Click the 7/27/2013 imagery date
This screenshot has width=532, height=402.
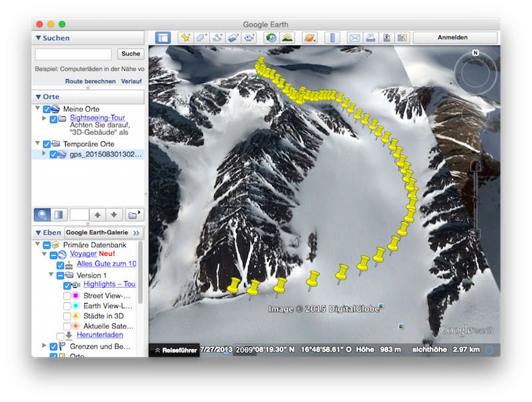coord(216,350)
